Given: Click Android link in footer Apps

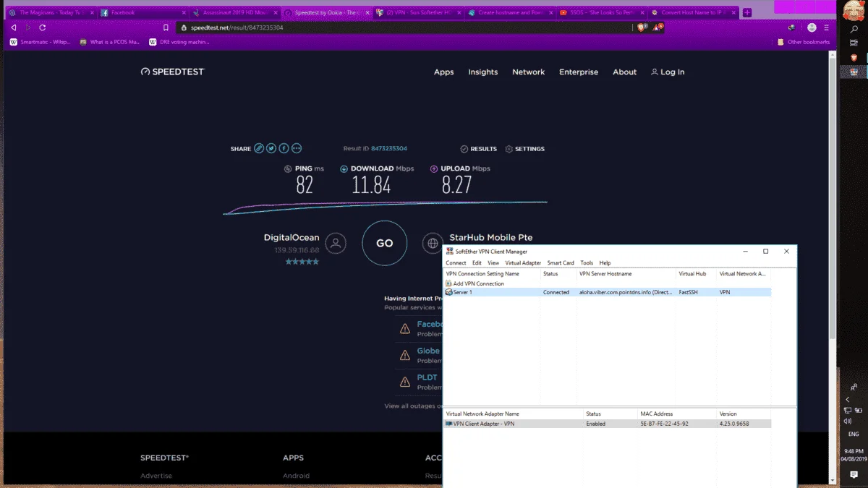Looking at the screenshot, I should click(296, 476).
